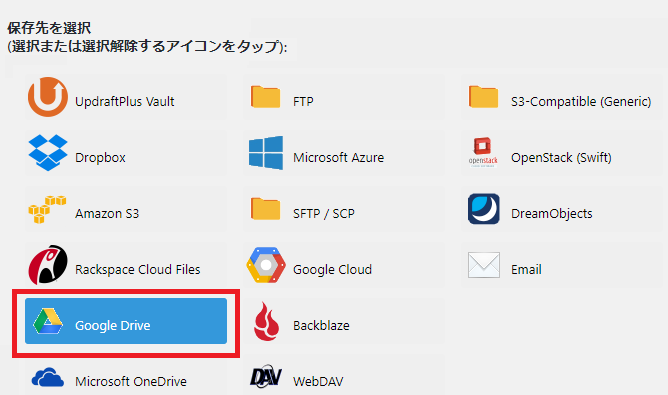Choose the SFTP / SCP label

point(323,213)
